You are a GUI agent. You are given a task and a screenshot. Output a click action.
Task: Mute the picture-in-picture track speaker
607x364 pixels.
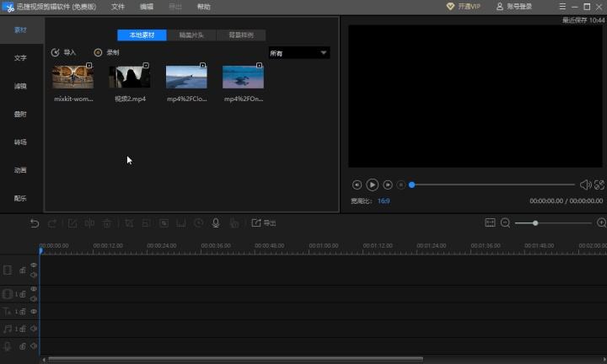point(34,298)
